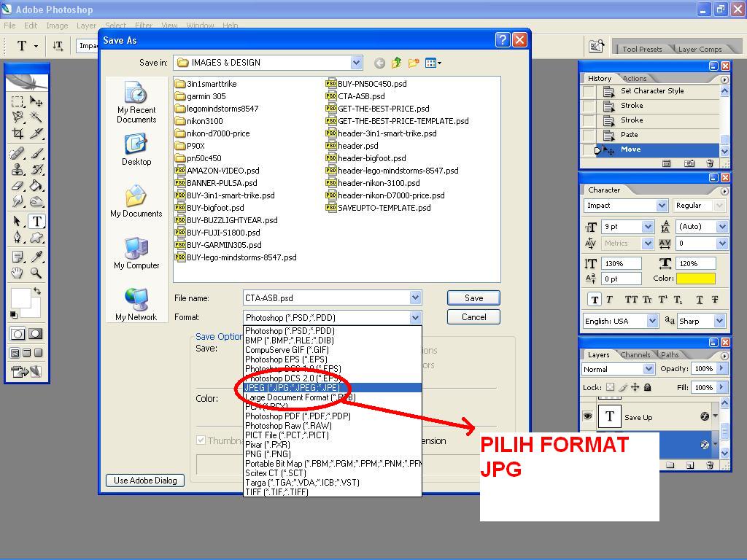Open the Desktop location shortcut

pyautogui.click(x=136, y=149)
